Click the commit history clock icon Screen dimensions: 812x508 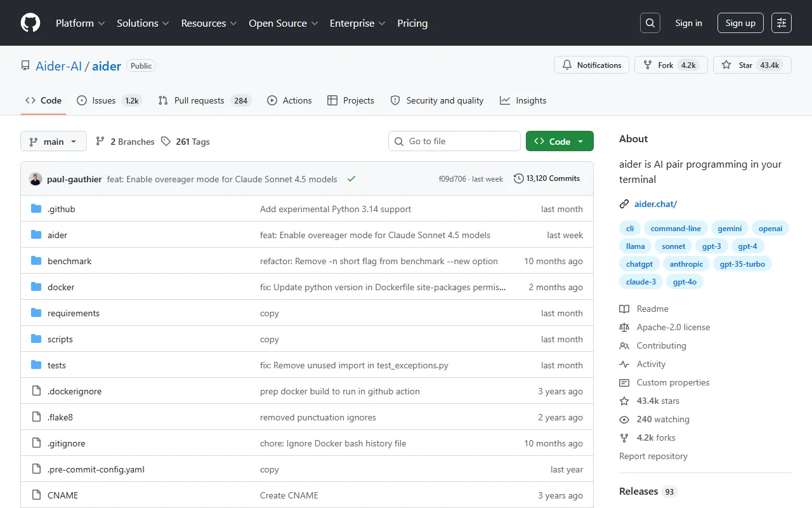pos(518,178)
